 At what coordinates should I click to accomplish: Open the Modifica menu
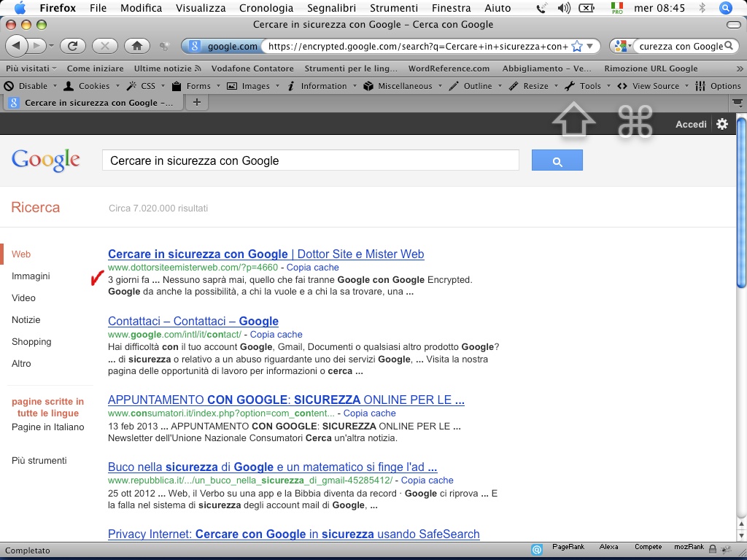[141, 8]
